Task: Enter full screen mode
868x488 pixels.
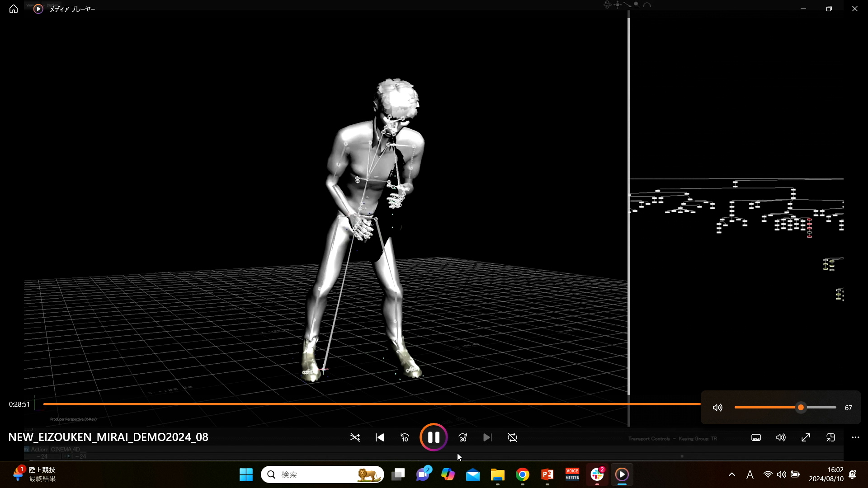Action: [806, 437]
